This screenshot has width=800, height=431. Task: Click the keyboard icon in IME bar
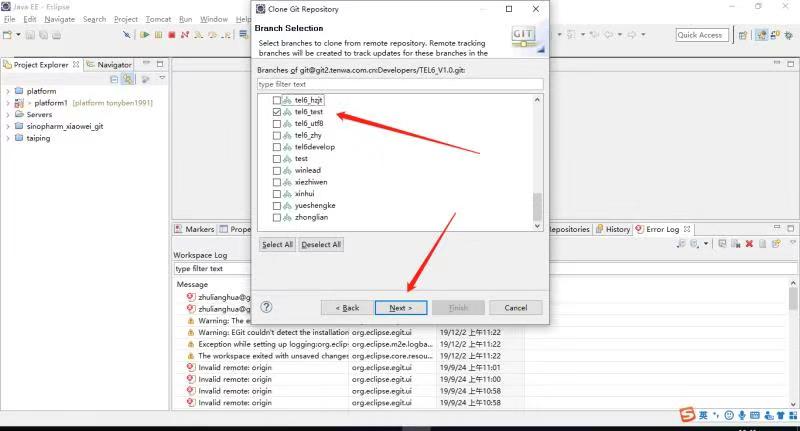tap(755, 415)
